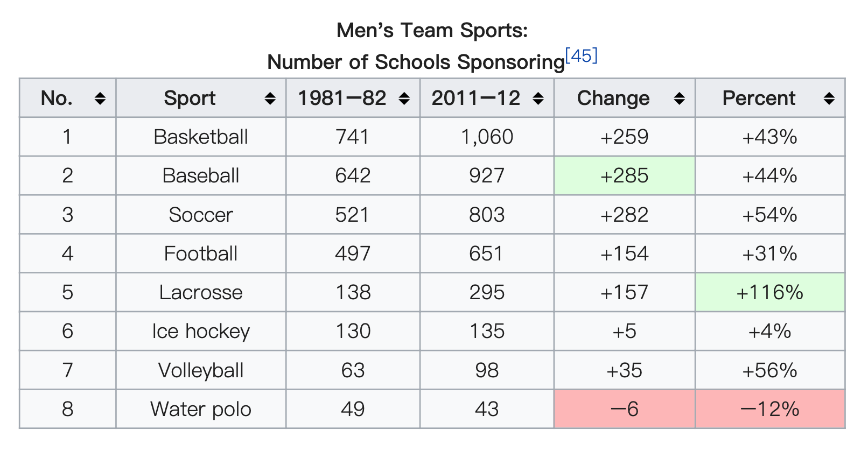This screenshot has width=868, height=451.
Task: Click the Volleyball row name
Action: (x=201, y=370)
